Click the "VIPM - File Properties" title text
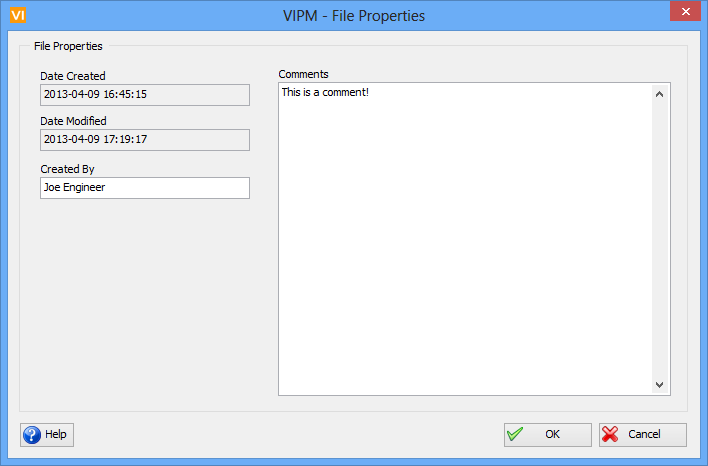Screen dimensions: 708x466 click(354, 15)
